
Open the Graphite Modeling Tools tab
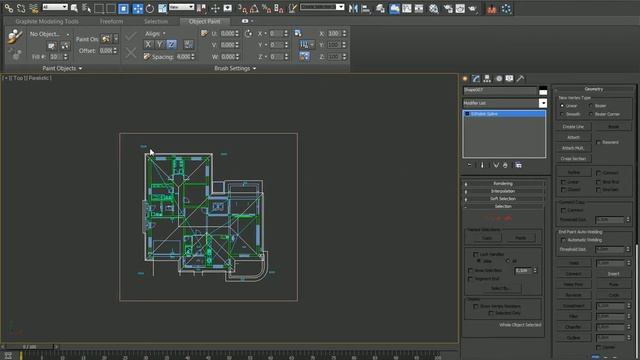coord(47,21)
